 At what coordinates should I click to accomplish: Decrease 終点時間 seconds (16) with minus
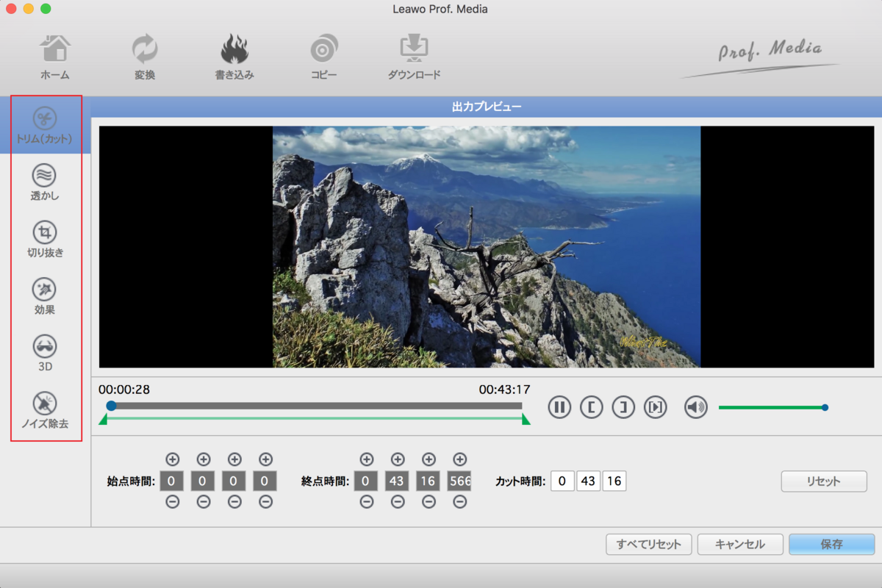click(429, 502)
